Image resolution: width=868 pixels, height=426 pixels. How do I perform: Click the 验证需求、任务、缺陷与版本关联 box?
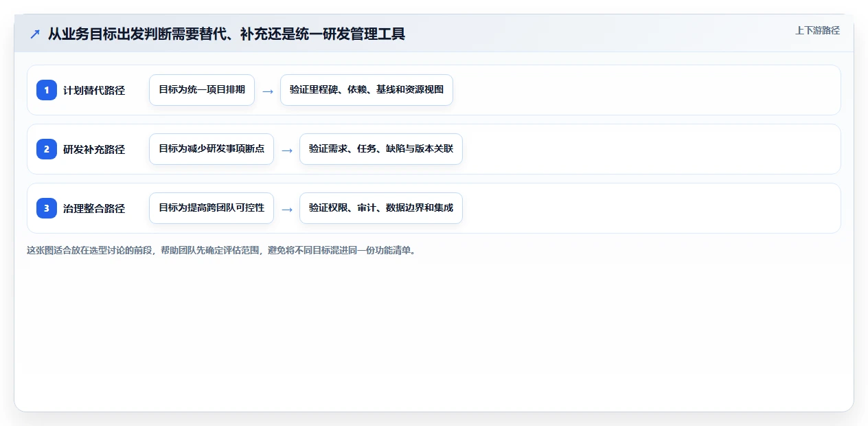pyautogui.click(x=381, y=149)
